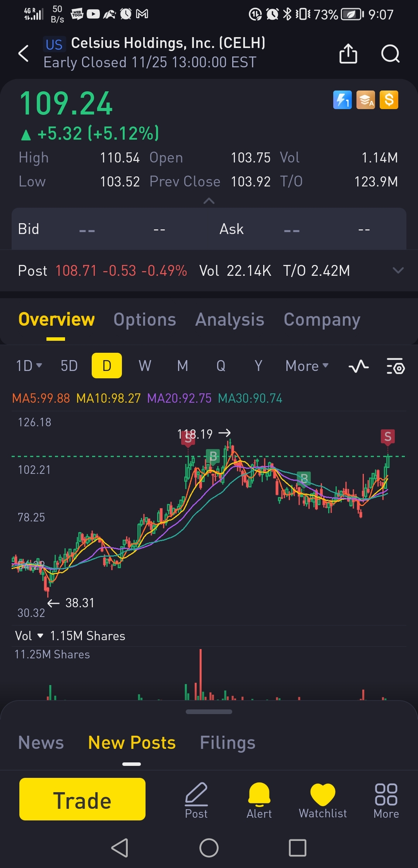This screenshot has height=868, width=418.
Task: Tap the Android back navigation button
Action: point(120,848)
